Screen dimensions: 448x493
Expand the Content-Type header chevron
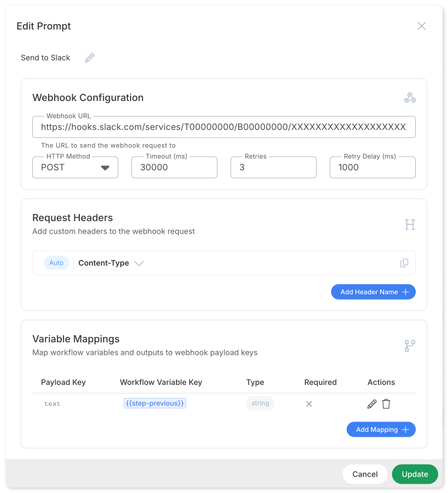click(x=139, y=263)
